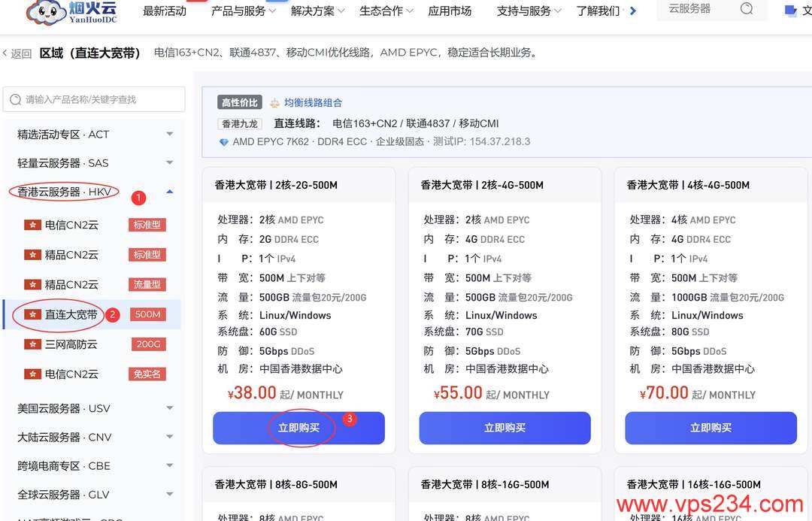
Task: Open 产品与服务 menu
Action: coord(243,11)
